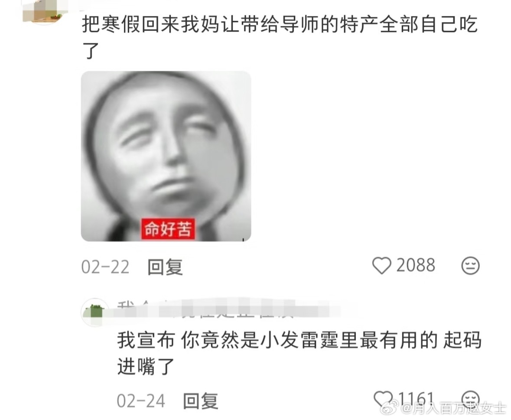Viewport: 511px width, 420px height.
Task: Tap the dislike face on 02-24 reply
Action: click(471, 399)
